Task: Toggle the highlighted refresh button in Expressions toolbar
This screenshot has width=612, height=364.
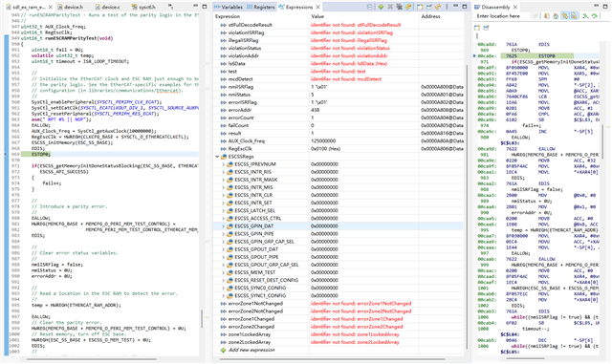Action: point(408,7)
